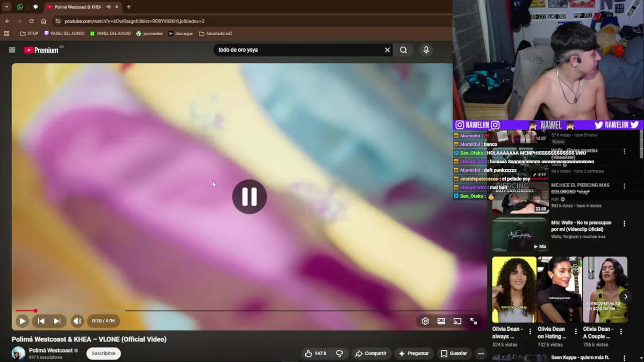644x362 pixels.
Task: Open options for piercing vlog video
Action: pos(624,186)
